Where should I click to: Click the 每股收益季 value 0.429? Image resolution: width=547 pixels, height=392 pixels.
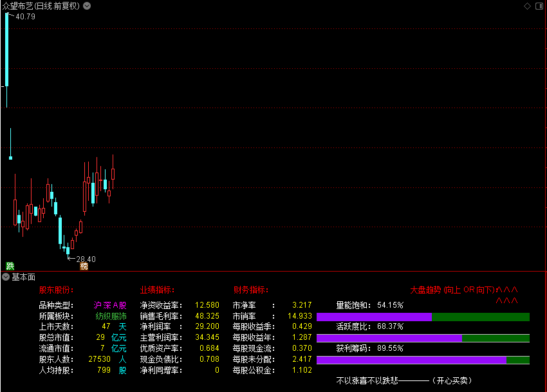302,326
